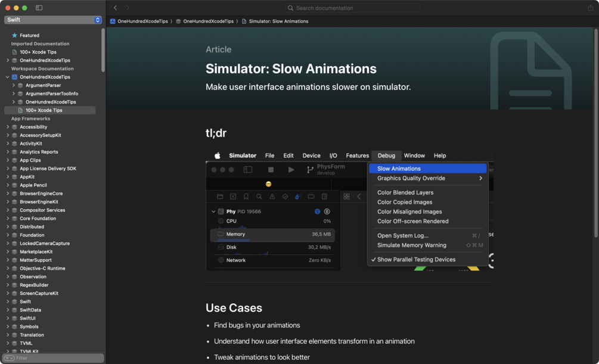
Task: Expand the imported OneHundredXcodeTips entry
Action: [8, 60]
